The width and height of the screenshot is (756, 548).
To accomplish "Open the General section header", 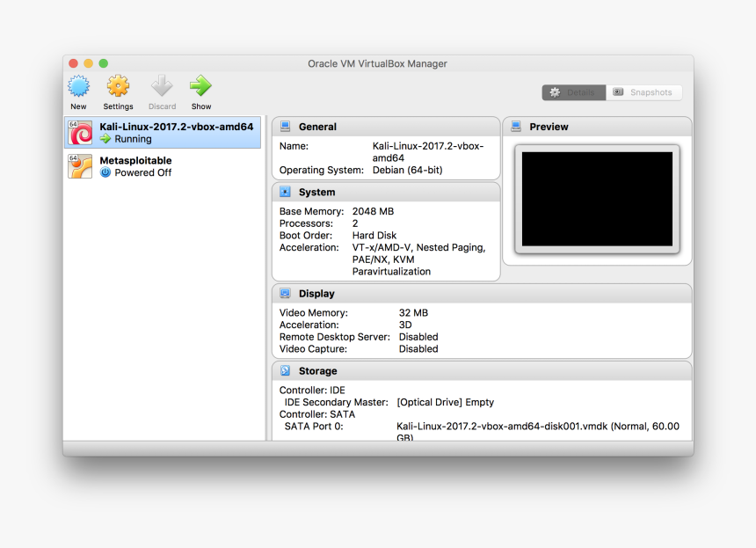I will pos(386,127).
